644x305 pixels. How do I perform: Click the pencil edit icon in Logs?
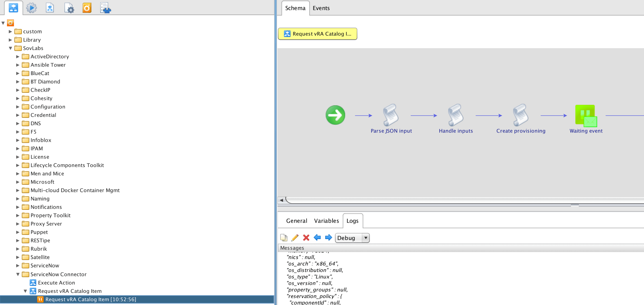pos(295,237)
